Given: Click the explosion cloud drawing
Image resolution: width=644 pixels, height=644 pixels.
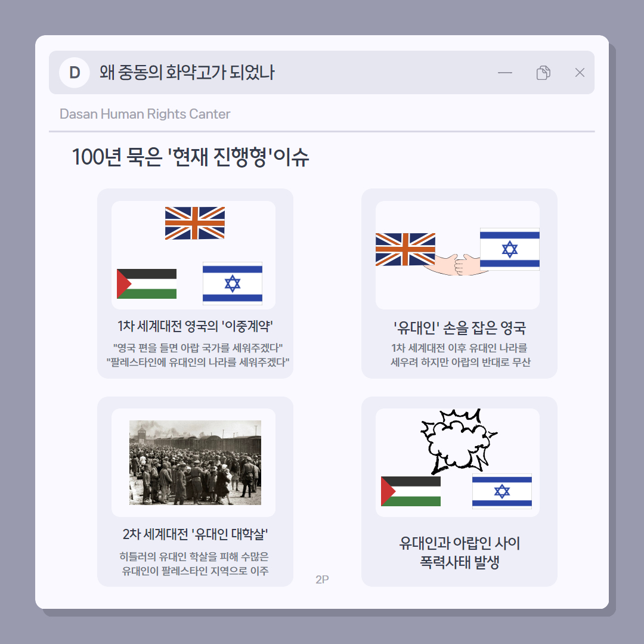Looking at the screenshot, I should pyautogui.click(x=459, y=441).
